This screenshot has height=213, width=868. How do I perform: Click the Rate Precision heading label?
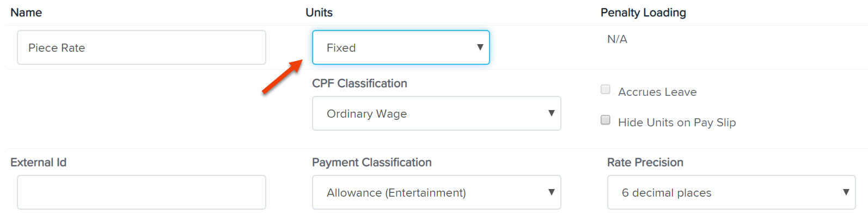[645, 162]
